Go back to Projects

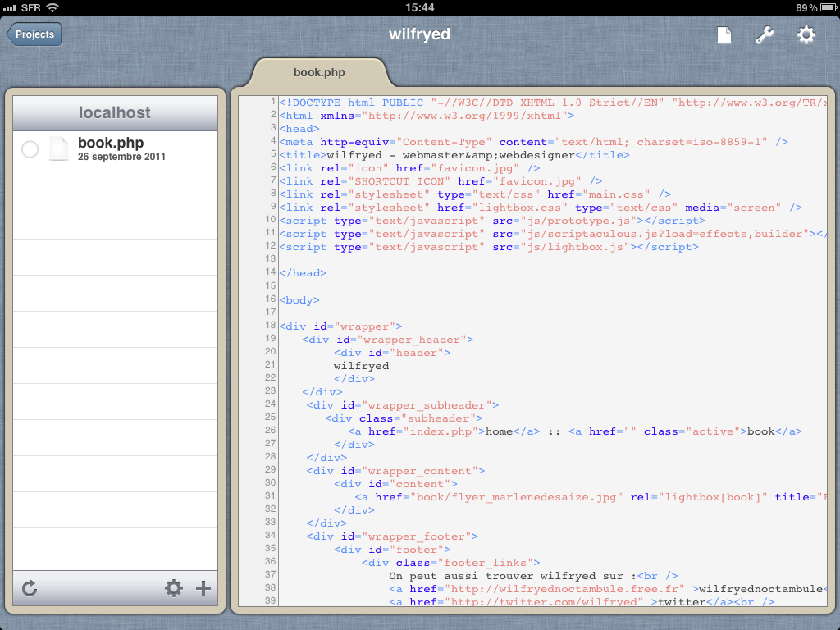pyautogui.click(x=34, y=34)
